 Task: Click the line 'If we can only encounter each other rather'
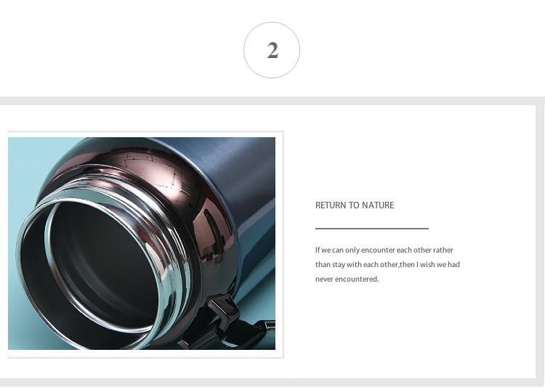click(384, 250)
